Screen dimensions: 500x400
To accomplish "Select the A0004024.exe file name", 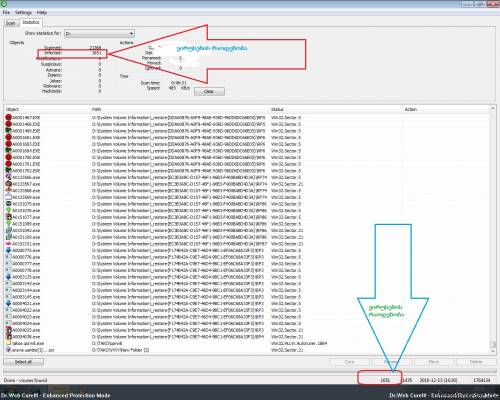I will tap(26, 324).
